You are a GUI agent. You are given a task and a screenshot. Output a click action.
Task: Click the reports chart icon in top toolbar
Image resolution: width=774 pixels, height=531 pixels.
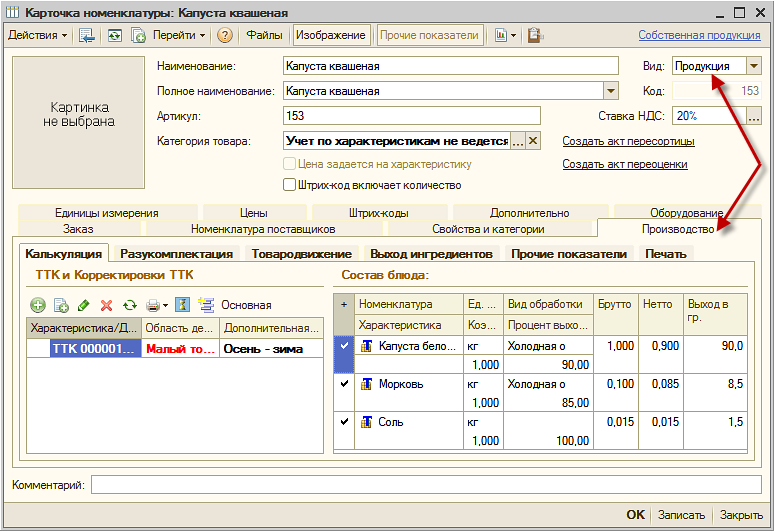pos(501,36)
